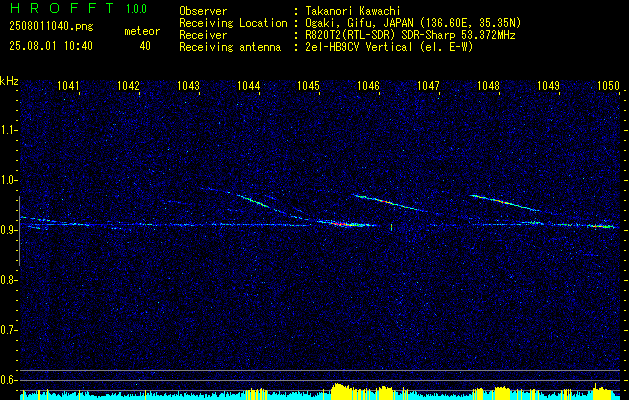Select observer name Takanori Kawachi
The width and height of the screenshot is (629, 400).
click(x=351, y=11)
